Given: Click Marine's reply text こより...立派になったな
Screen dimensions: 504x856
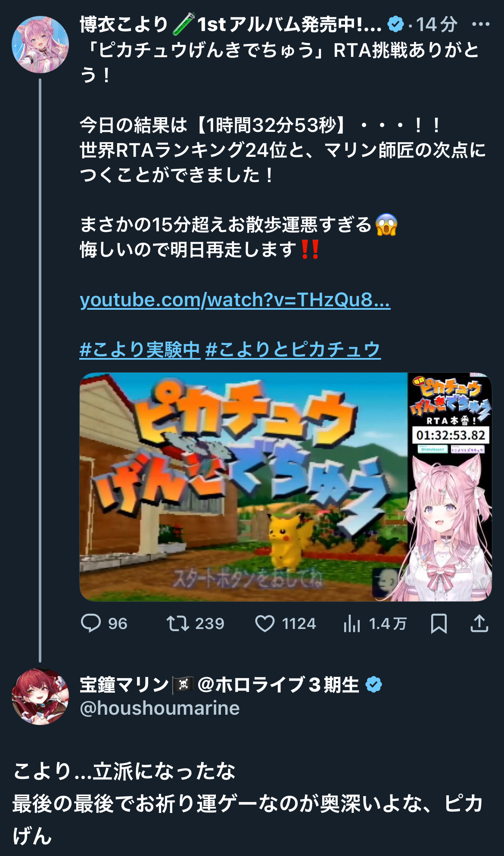Looking at the screenshot, I should 124,772.
